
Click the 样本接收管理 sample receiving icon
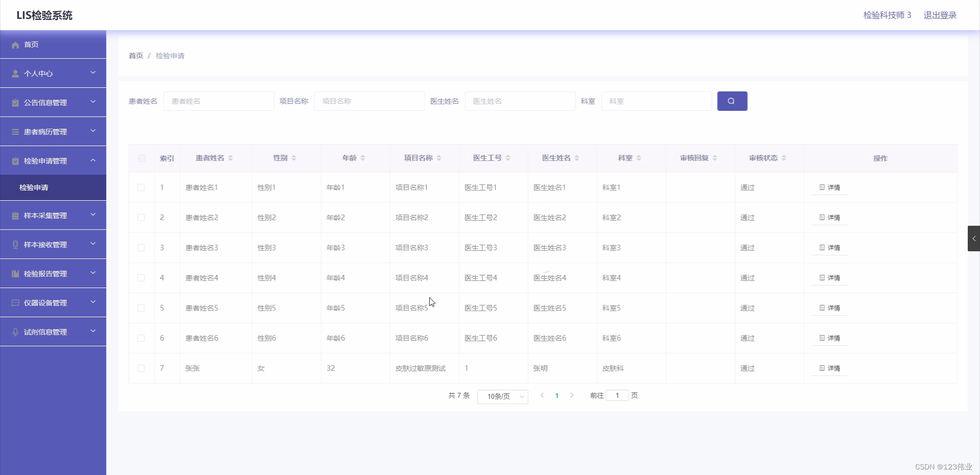(15, 244)
